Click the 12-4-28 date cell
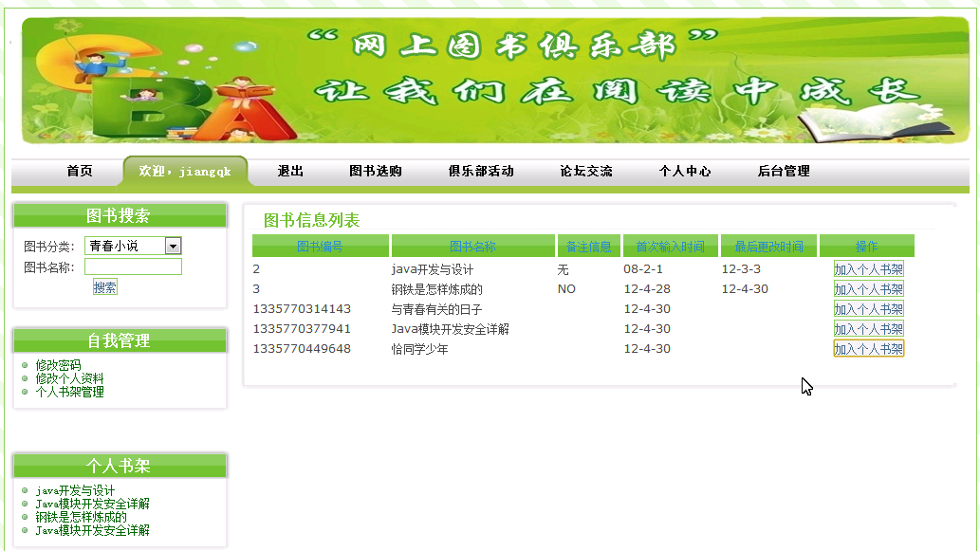 (647, 289)
